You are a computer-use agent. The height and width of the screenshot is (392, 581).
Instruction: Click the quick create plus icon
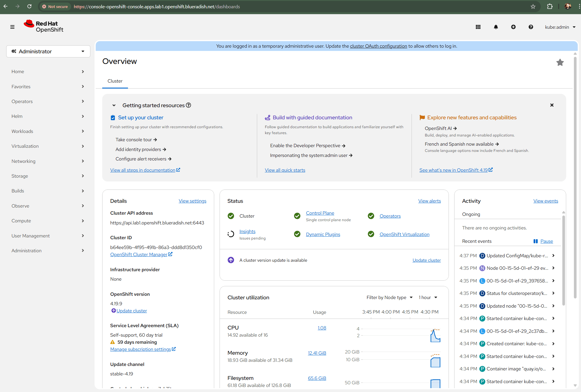click(513, 27)
